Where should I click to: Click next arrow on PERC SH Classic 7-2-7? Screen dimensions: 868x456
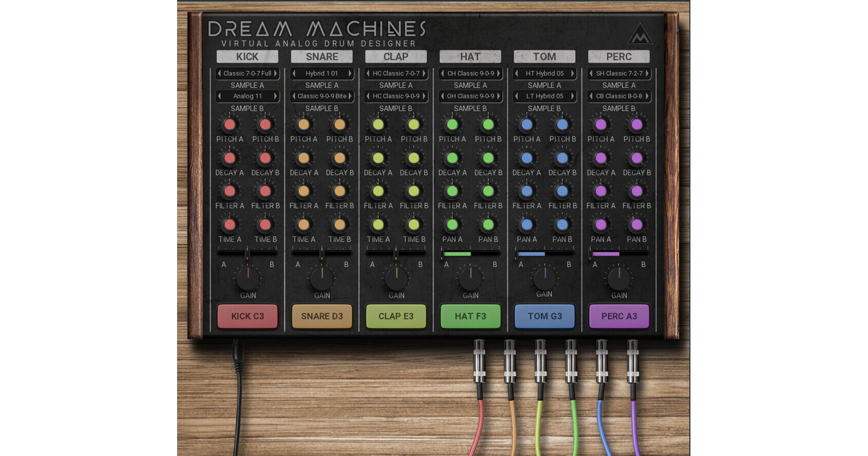click(x=647, y=73)
